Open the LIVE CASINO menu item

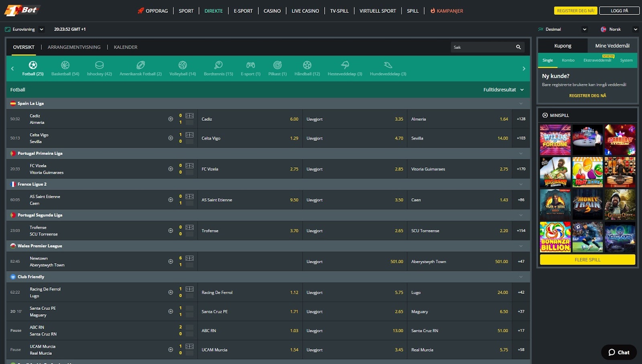(305, 11)
